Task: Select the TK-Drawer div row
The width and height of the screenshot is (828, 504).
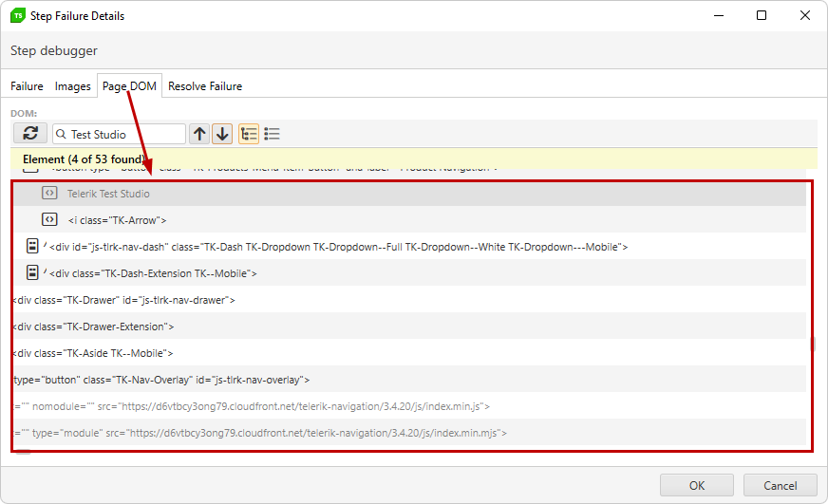Action: click(x=410, y=300)
